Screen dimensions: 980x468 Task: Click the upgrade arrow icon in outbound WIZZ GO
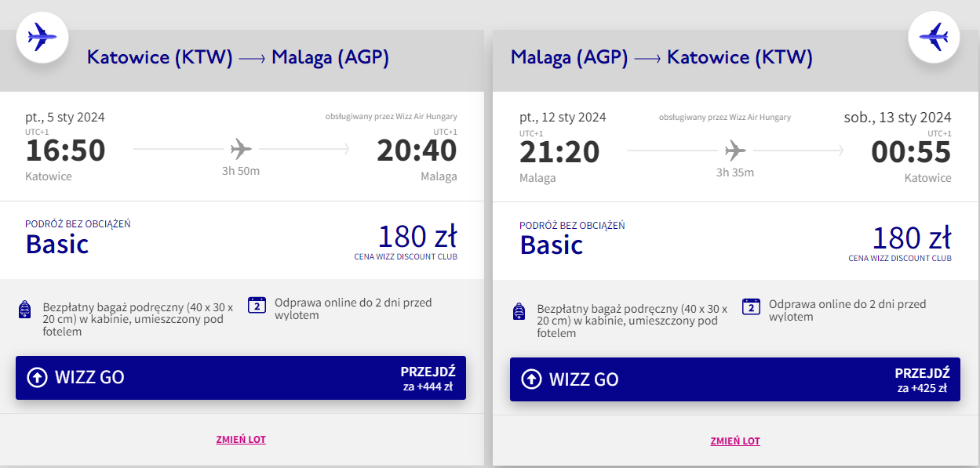(x=37, y=378)
